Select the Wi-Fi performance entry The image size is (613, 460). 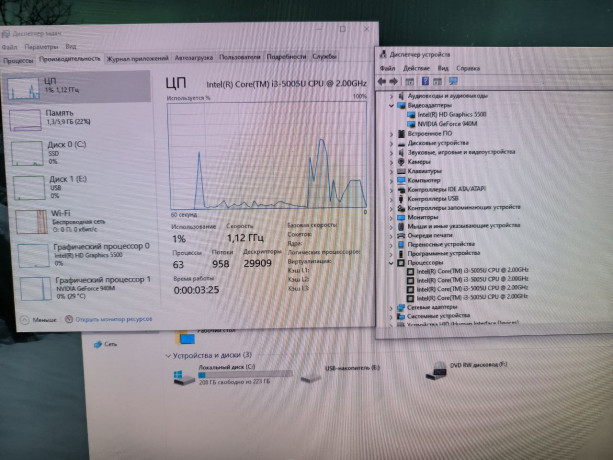pos(84,221)
